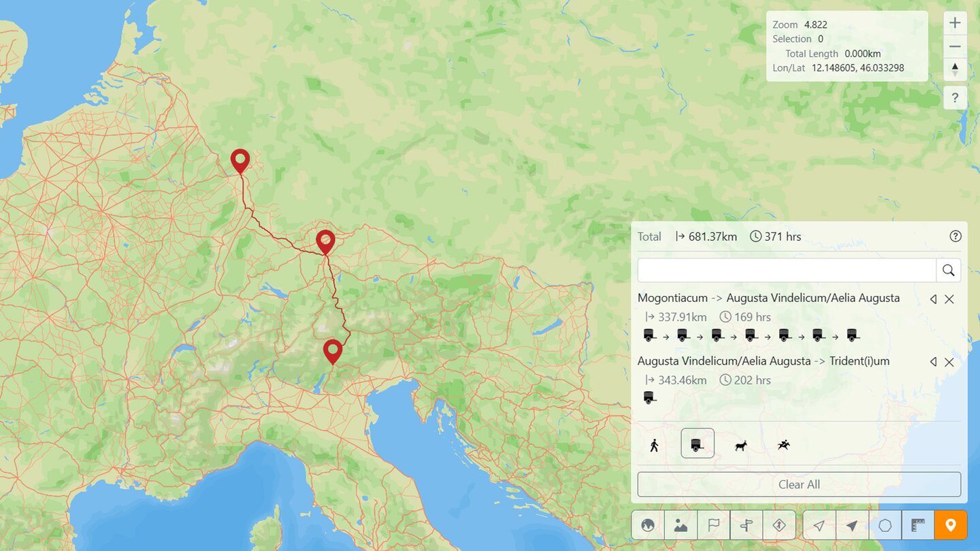
Task: Remove the Mogontiacum route segment
Action: tap(949, 299)
